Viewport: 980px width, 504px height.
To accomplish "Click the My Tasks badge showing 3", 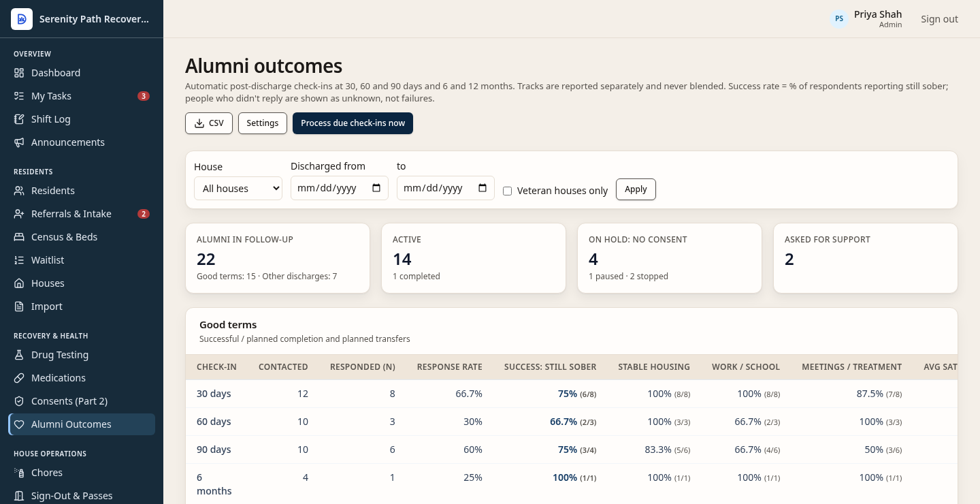I will coord(144,96).
